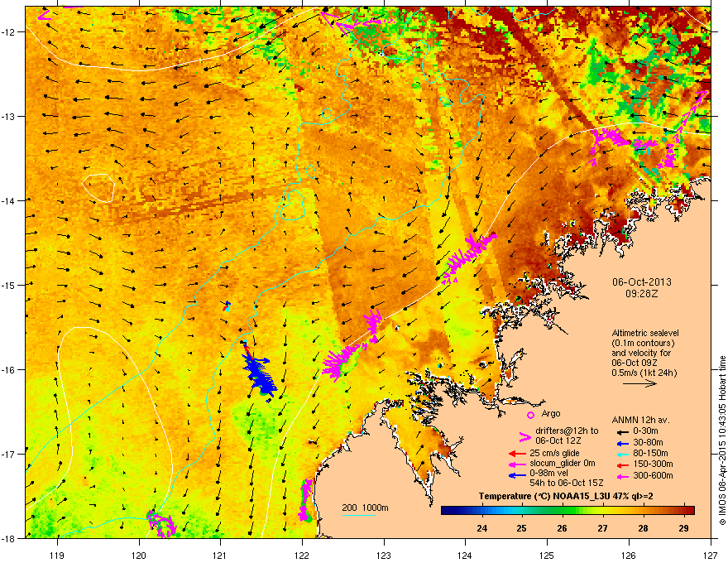This screenshot has height=563, width=728.
Task: Click the "06-Oct 12Z" label
Action: [x=558, y=440]
